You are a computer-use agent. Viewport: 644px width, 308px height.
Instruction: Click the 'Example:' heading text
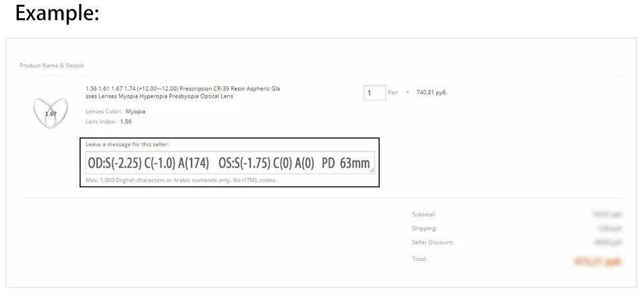57,13
